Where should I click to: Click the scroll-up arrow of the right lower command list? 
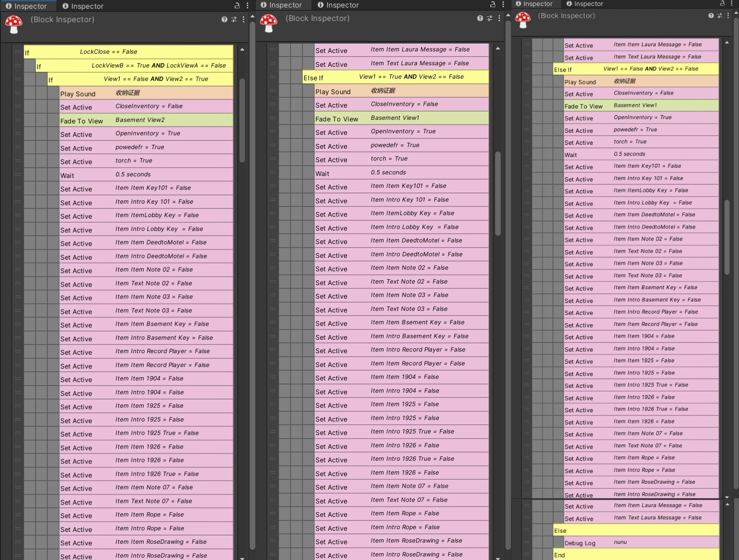point(727,504)
